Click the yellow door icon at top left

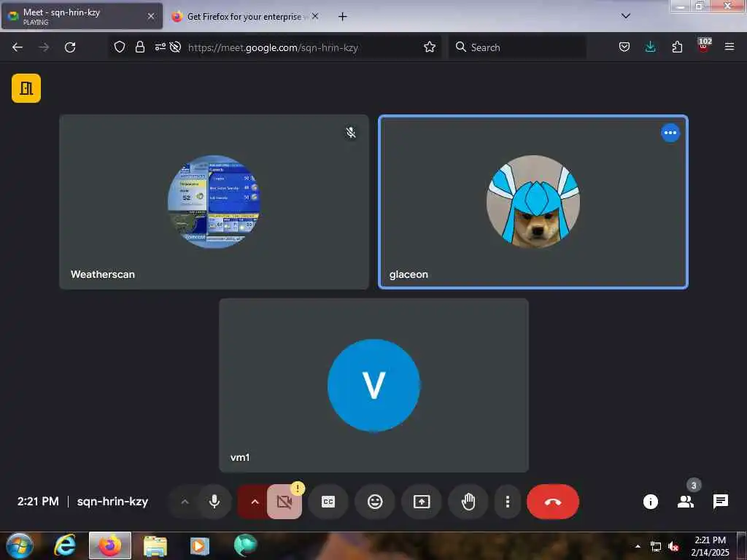pos(26,88)
